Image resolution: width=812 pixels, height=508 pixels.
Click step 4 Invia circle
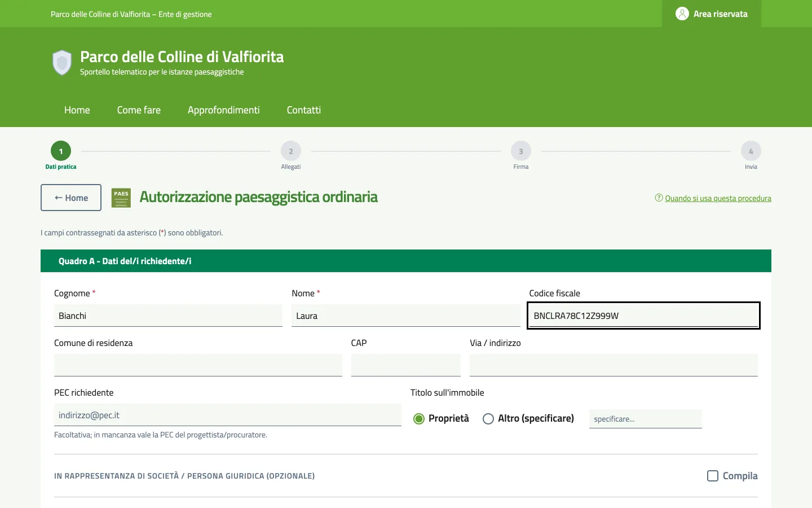point(751,151)
